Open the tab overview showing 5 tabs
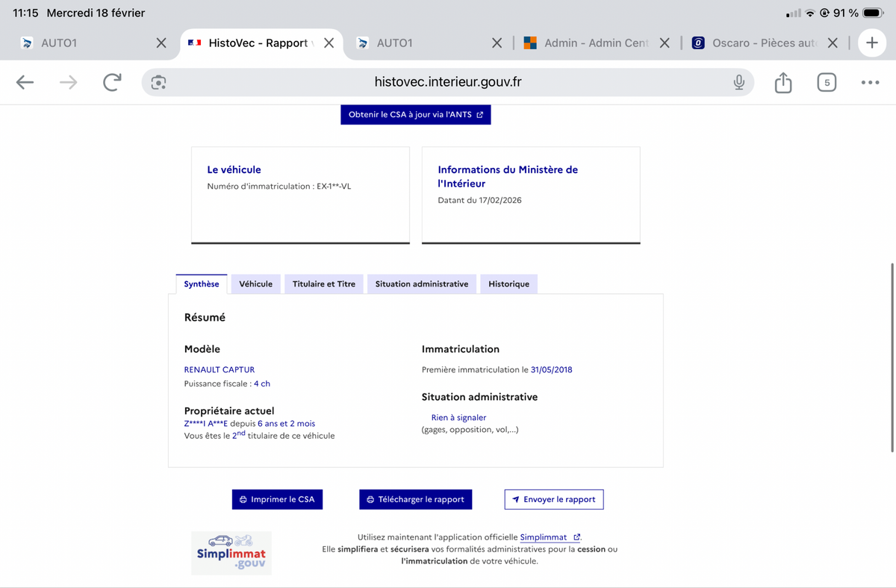Image resolution: width=896 pixels, height=588 pixels. click(827, 82)
